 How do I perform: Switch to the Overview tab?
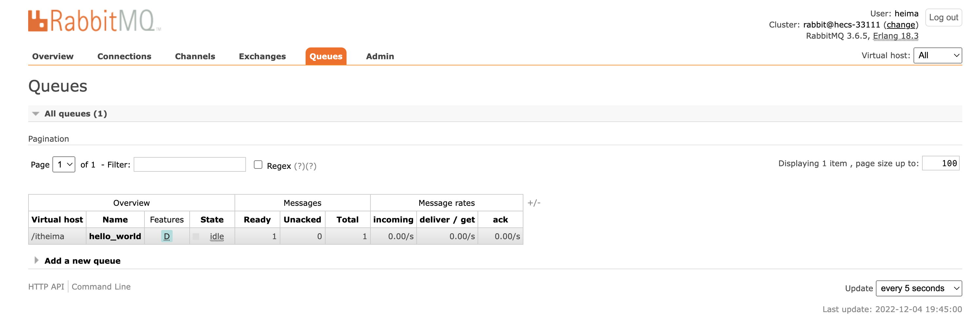pyautogui.click(x=53, y=56)
